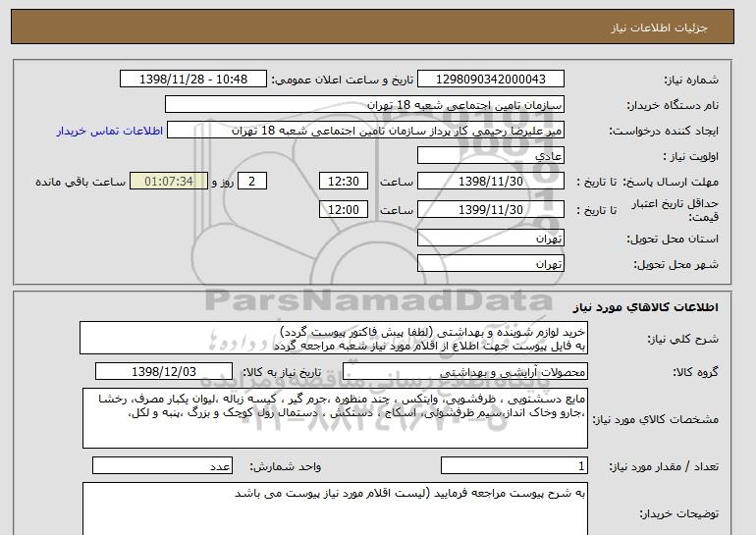
Task: Select delivery city field تهران
Action: [x=490, y=264]
